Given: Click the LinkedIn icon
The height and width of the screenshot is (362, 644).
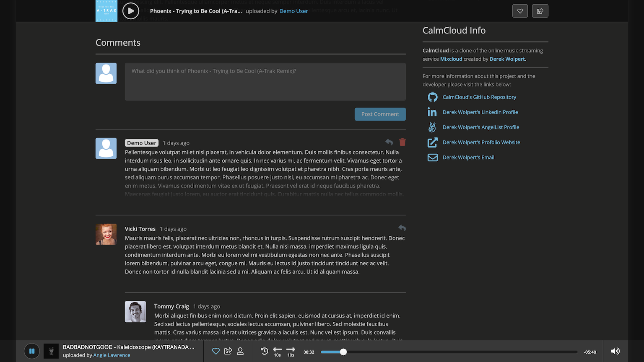Looking at the screenshot, I should click(x=432, y=112).
